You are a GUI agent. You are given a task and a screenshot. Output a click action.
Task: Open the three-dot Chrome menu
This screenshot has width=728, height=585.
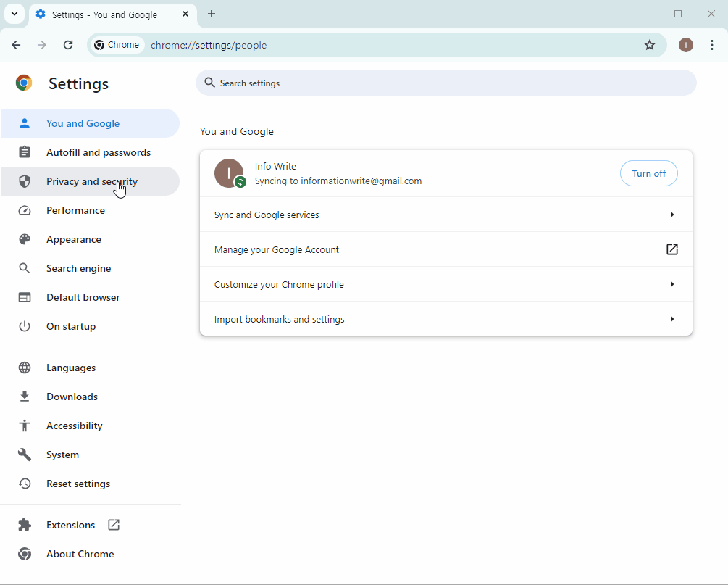click(x=712, y=45)
